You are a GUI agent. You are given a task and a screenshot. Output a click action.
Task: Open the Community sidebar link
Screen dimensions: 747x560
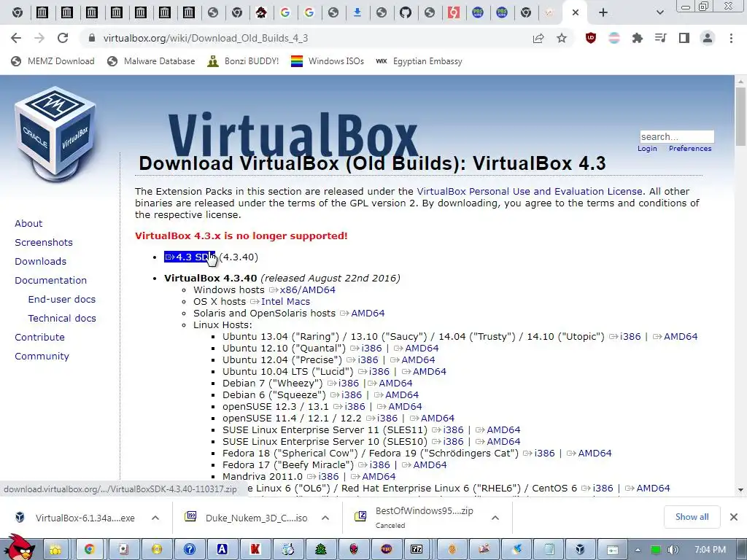pos(42,357)
